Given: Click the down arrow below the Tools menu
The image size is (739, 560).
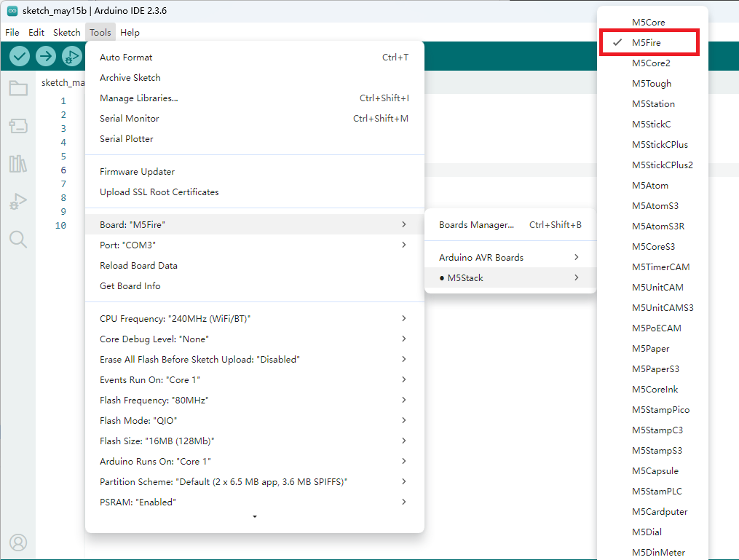Looking at the screenshot, I should pos(255,517).
